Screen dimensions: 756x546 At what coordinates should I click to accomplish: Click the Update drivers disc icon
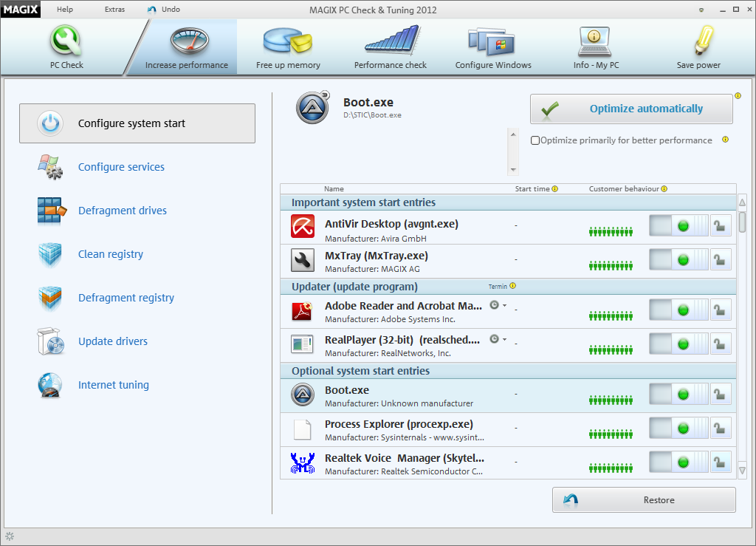[50, 341]
